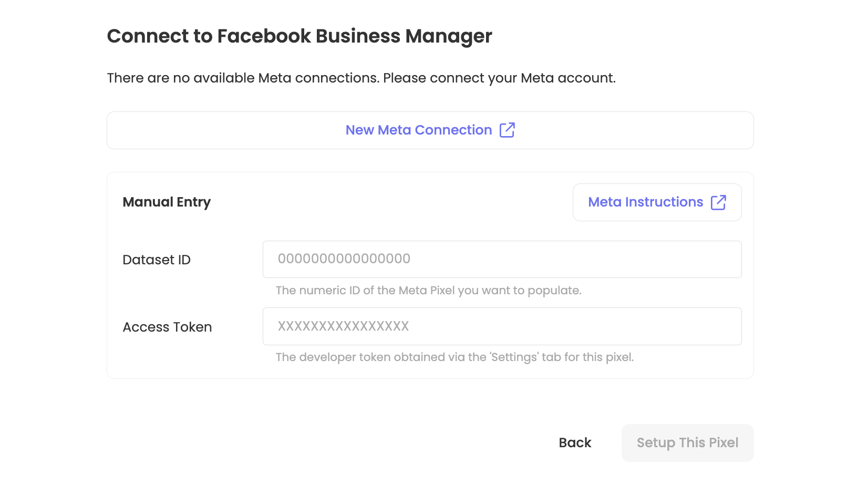Click the external-link icon beside Meta Instructions
868x494 pixels.
pos(718,202)
